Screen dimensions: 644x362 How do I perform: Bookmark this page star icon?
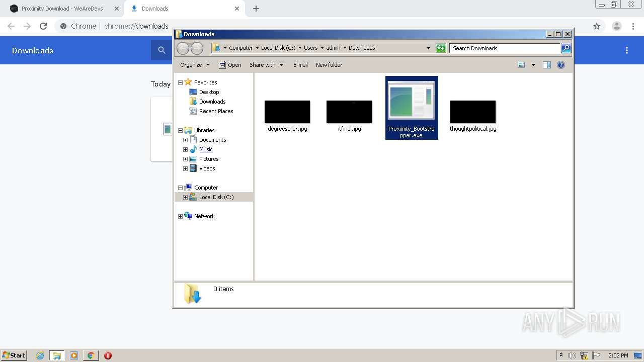click(x=597, y=26)
